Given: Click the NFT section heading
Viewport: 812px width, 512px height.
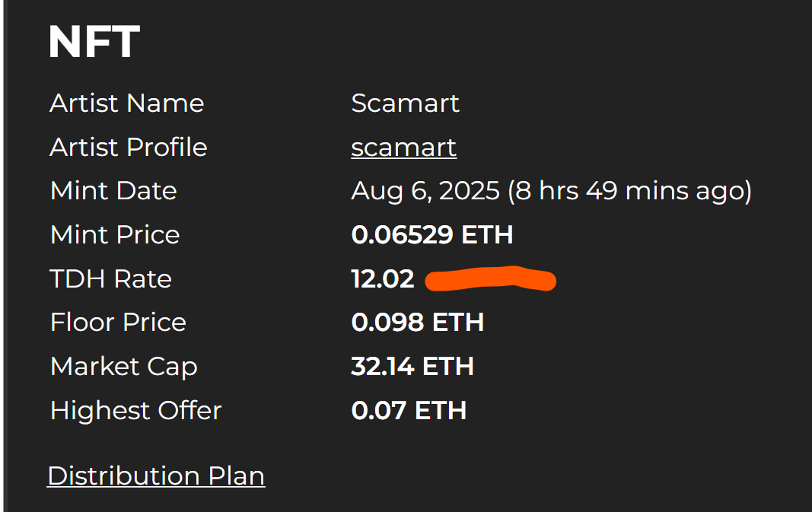Looking at the screenshot, I should (94, 42).
